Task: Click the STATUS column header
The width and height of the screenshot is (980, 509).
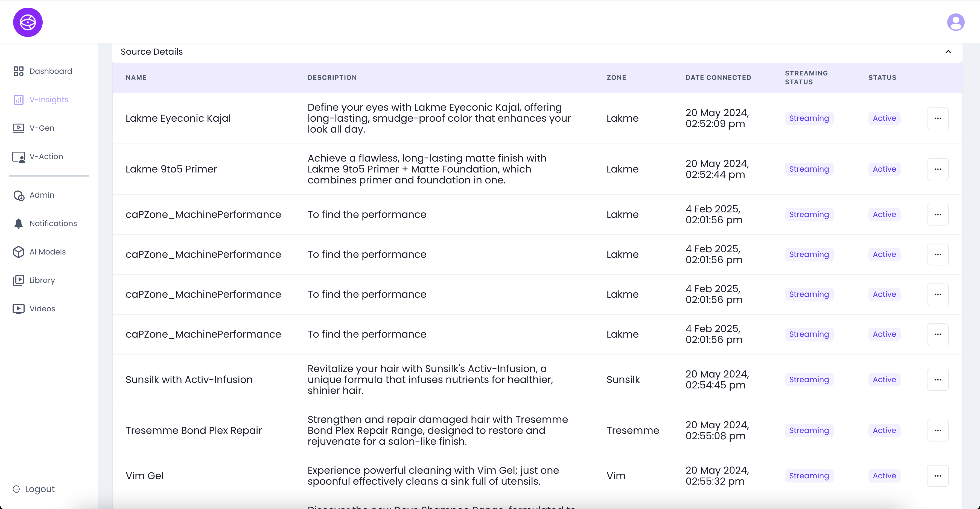Action: point(882,78)
